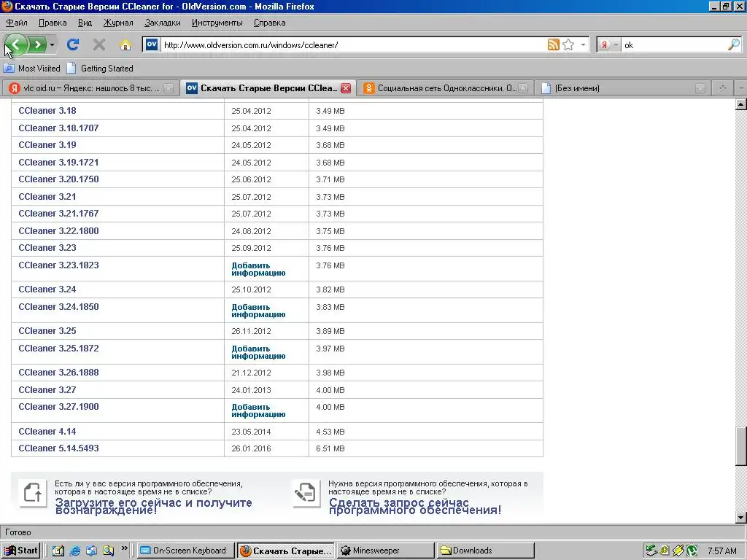747x560 pixels.
Task: Open the Yandex search engine selector dropdown
Action: (609, 44)
